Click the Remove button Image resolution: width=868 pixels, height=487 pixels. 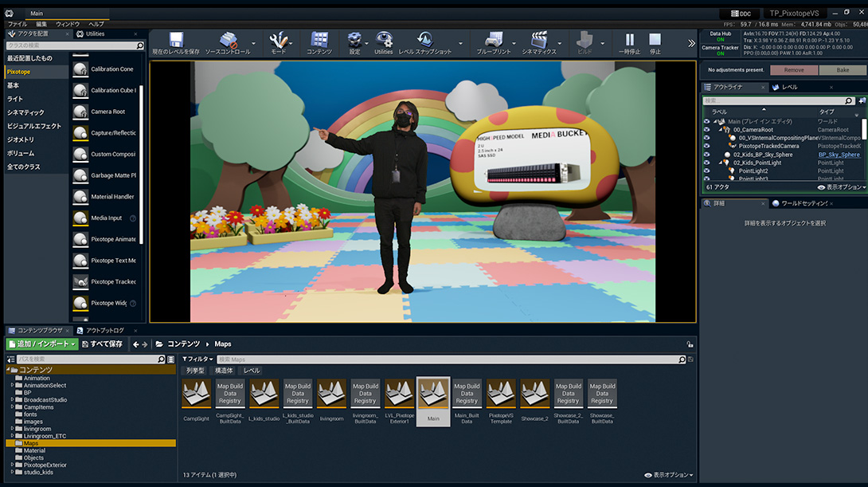(794, 70)
